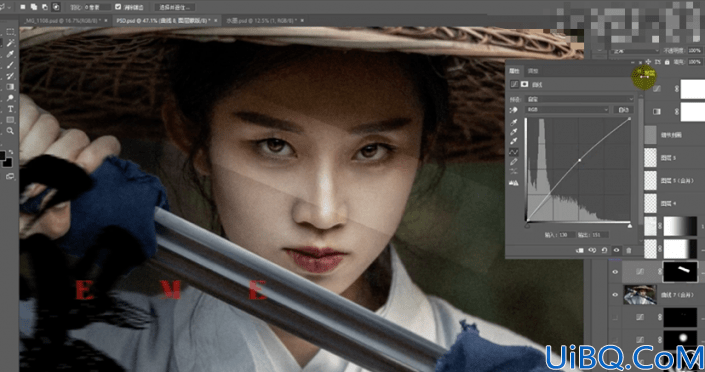705x372 pixels.
Task: Select the gray point eyedropper in Curves
Action: point(513,132)
